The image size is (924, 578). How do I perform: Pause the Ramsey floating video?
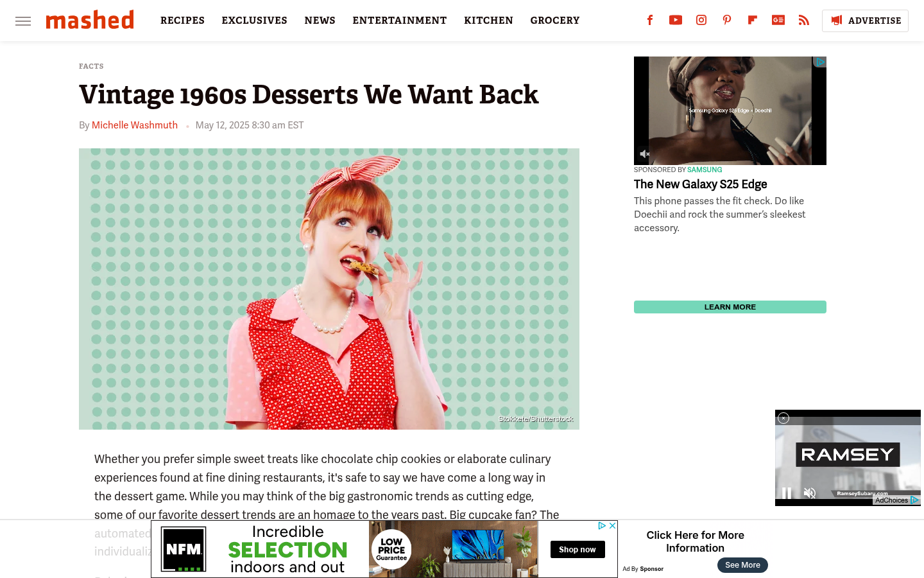pyautogui.click(x=787, y=493)
